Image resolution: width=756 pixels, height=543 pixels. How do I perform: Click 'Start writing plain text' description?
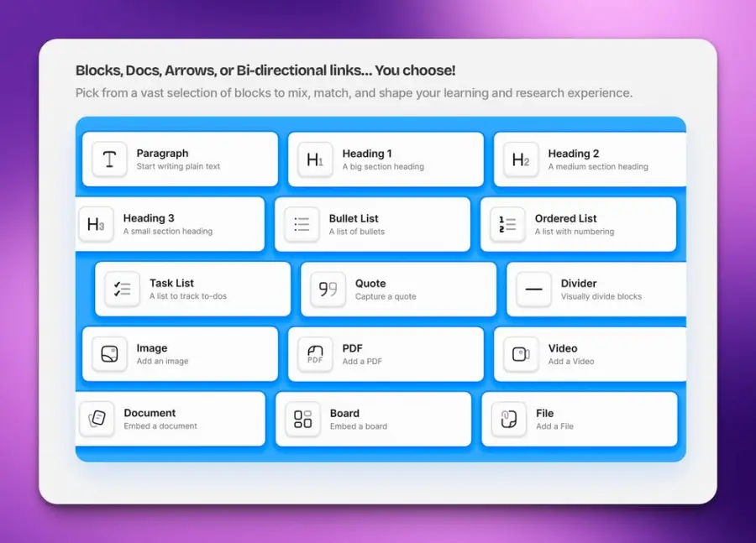[178, 167]
